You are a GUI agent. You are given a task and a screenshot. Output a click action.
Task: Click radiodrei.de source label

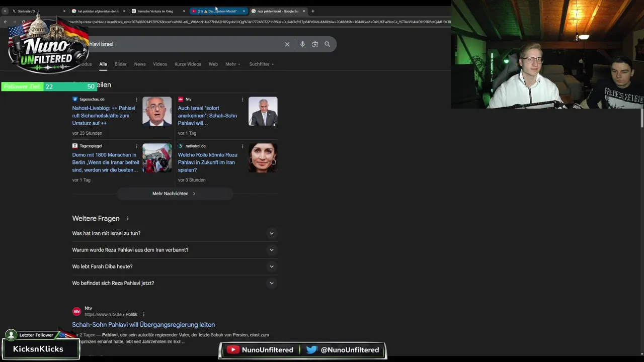point(196,146)
